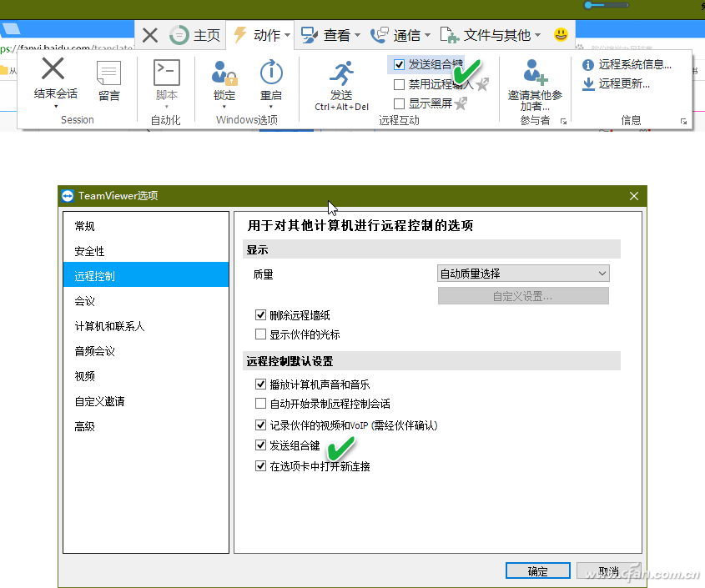Select 远程控制 category

(x=146, y=276)
